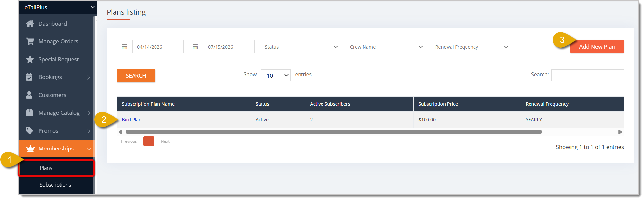Click the Memberships crown icon

[x=30, y=149]
